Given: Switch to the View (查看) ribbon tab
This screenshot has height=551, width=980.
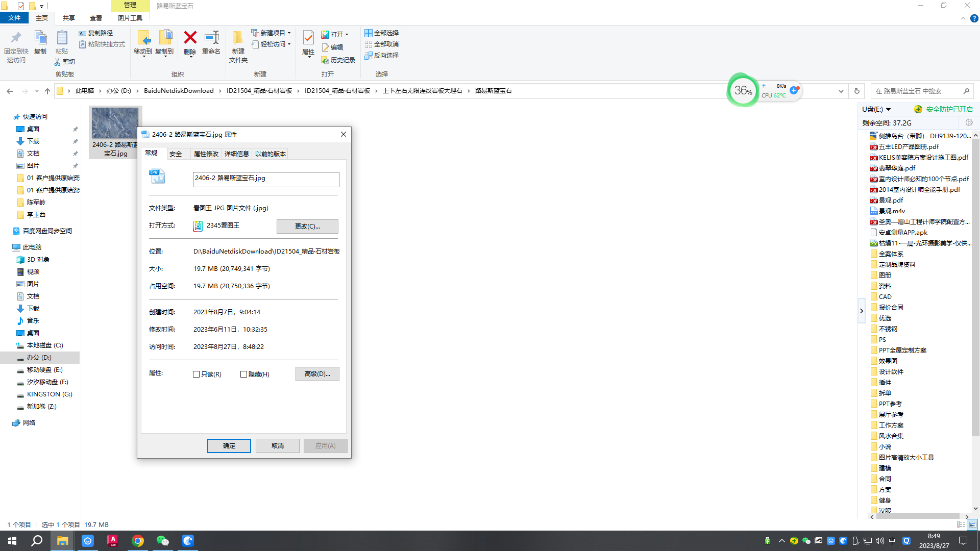Looking at the screenshot, I should click(x=96, y=18).
